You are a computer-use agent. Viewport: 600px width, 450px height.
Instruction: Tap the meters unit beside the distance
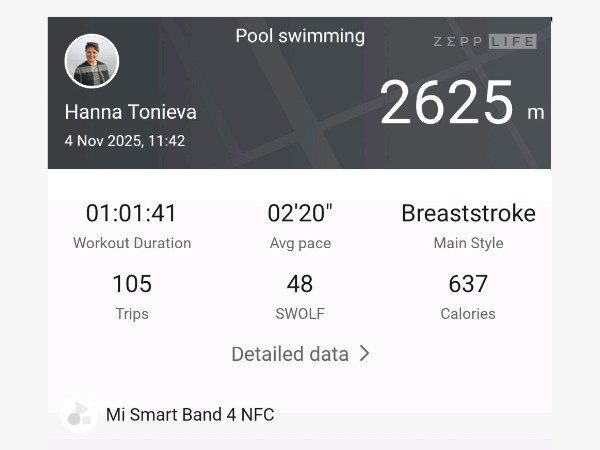point(536,112)
